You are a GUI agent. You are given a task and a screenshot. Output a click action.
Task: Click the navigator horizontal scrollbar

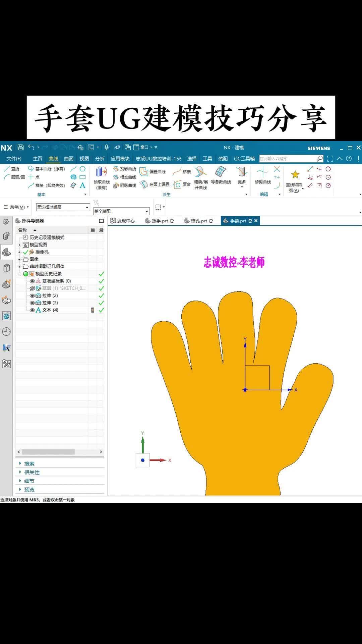pos(49,452)
